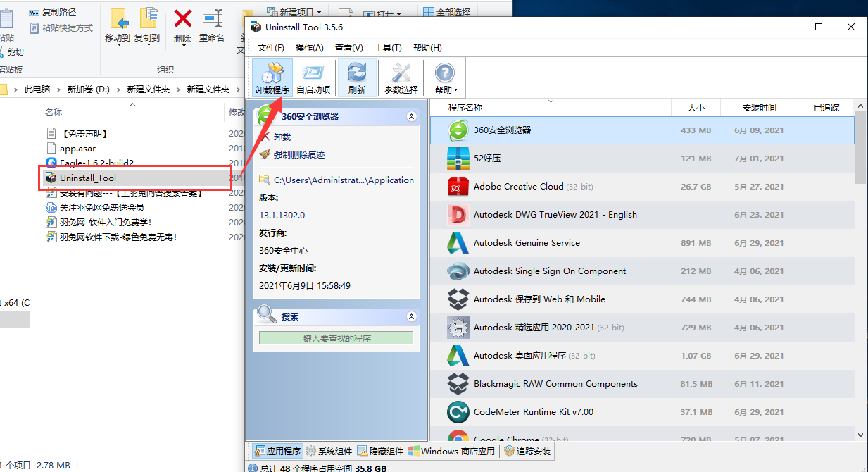The width and height of the screenshot is (868, 472).
Task: Switch to the 系统组件 tab
Action: 329,451
